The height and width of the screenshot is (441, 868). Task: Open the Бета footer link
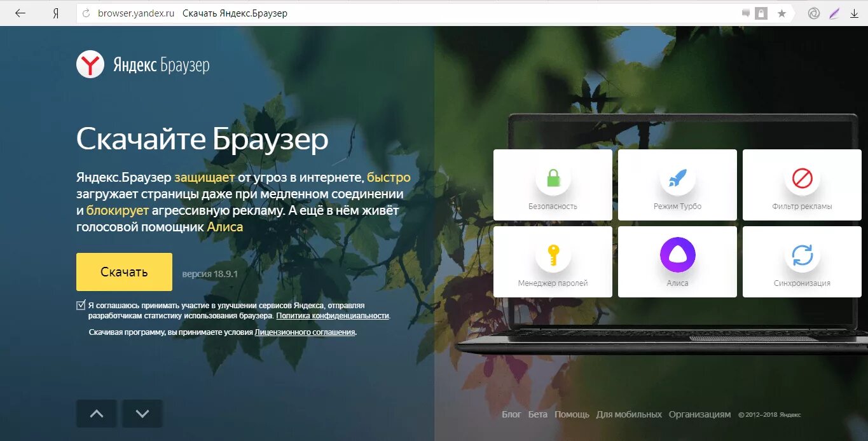[538, 414]
